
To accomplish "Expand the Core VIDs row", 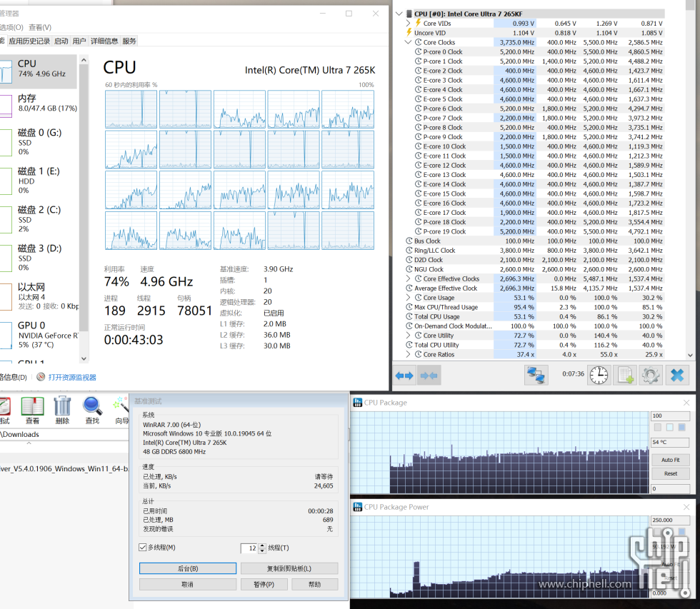I will point(408,23).
